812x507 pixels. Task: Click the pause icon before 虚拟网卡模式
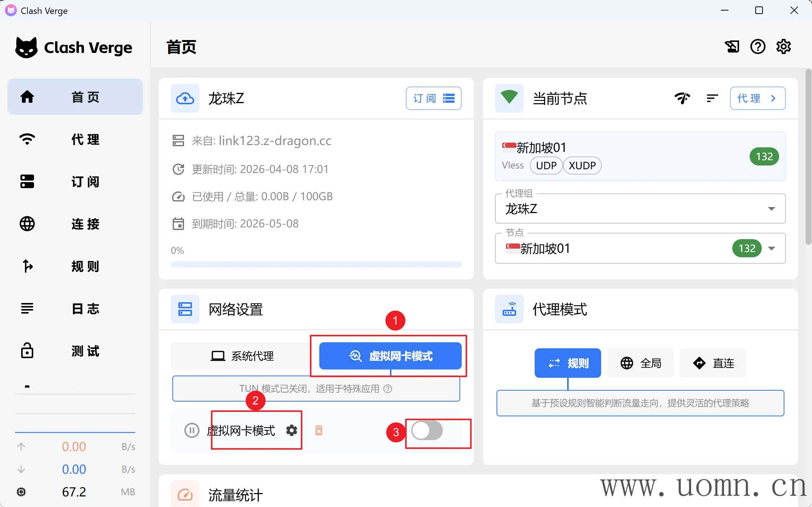192,430
